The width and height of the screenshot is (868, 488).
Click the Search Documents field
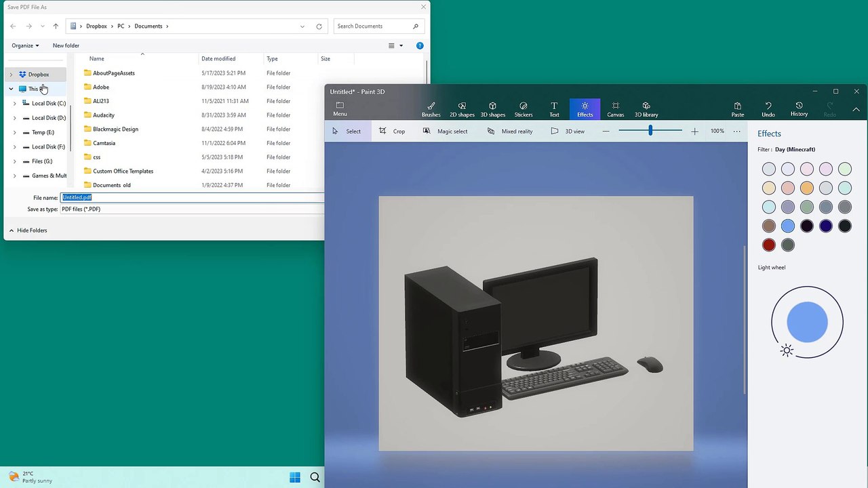(x=378, y=26)
